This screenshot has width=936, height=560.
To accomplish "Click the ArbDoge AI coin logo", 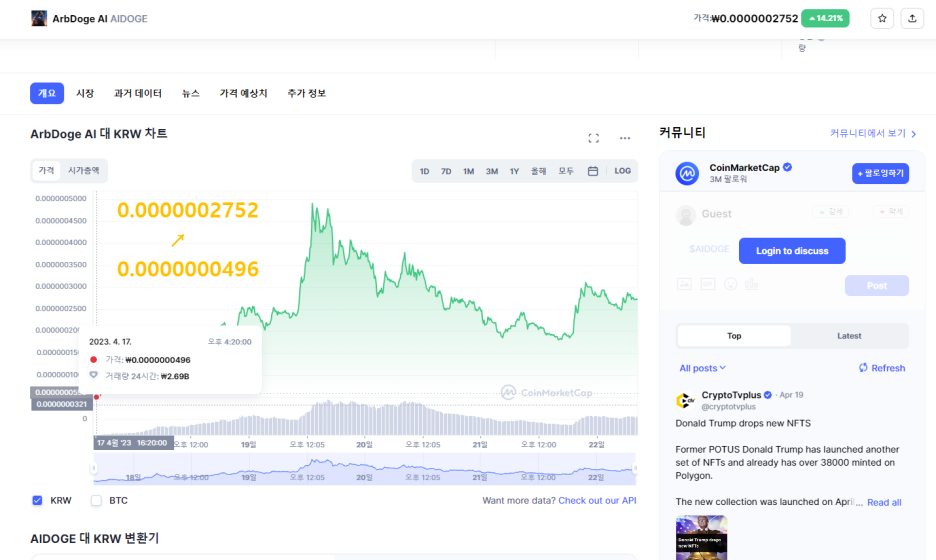I will click(x=39, y=19).
